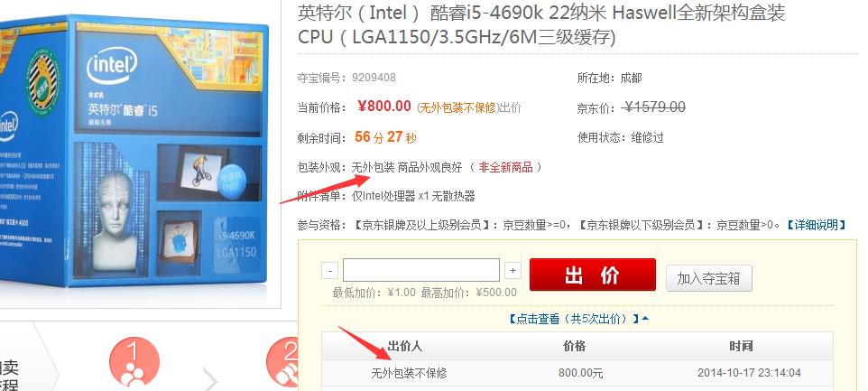Click step 2 circle icon
This screenshot has width=868, height=391.
tap(283, 362)
